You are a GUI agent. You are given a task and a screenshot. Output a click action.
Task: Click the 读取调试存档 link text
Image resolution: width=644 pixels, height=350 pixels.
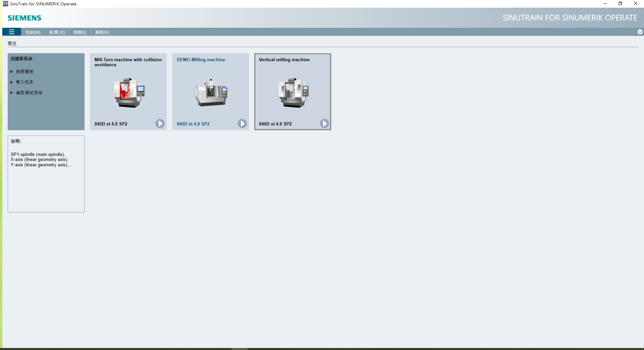tap(29, 93)
